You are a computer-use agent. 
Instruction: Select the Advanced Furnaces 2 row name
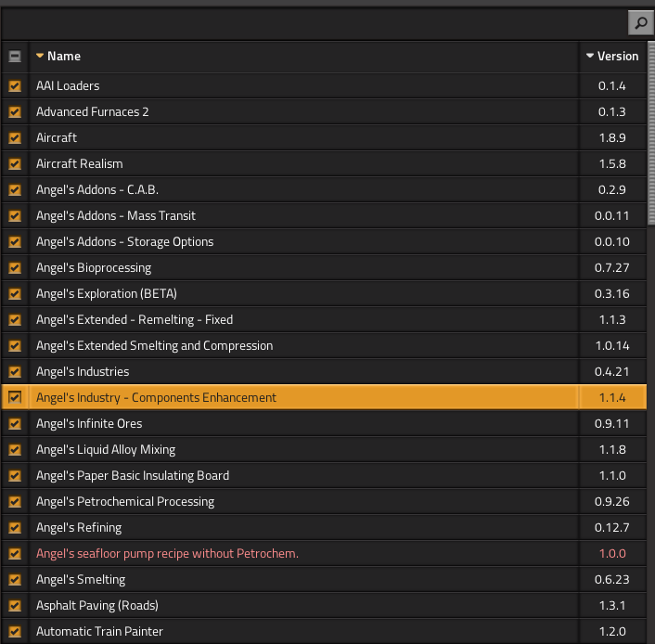click(x=93, y=111)
